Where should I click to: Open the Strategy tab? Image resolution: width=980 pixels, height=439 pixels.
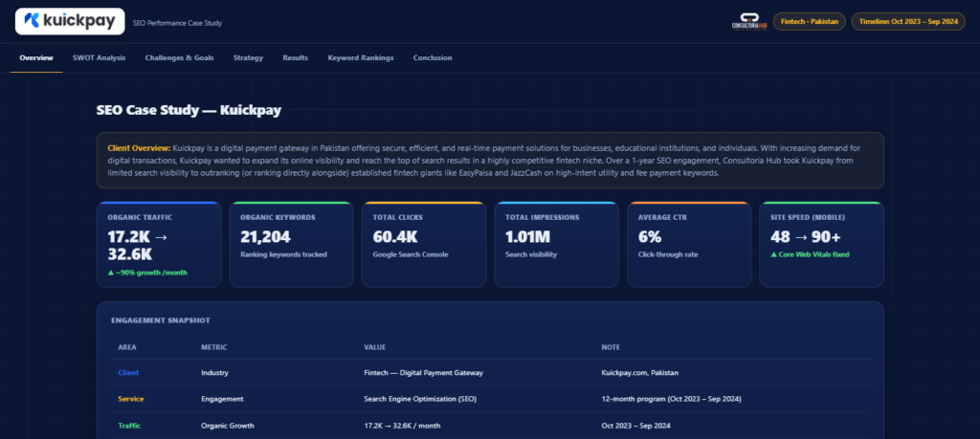[x=248, y=58]
